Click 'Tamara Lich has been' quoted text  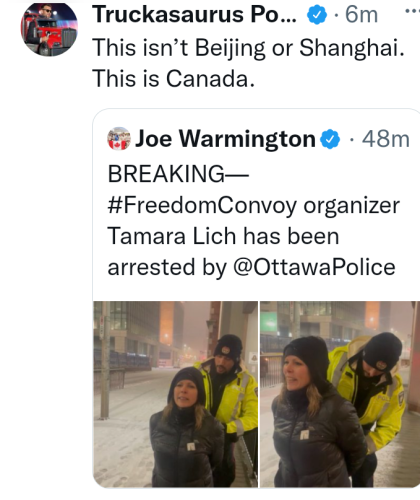click(x=223, y=236)
